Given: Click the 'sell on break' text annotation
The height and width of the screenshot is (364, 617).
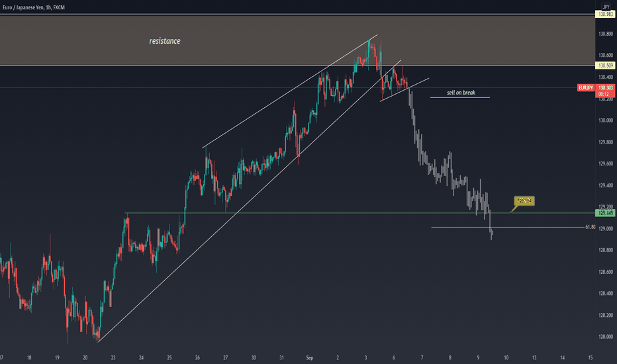Looking at the screenshot, I should (461, 93).
